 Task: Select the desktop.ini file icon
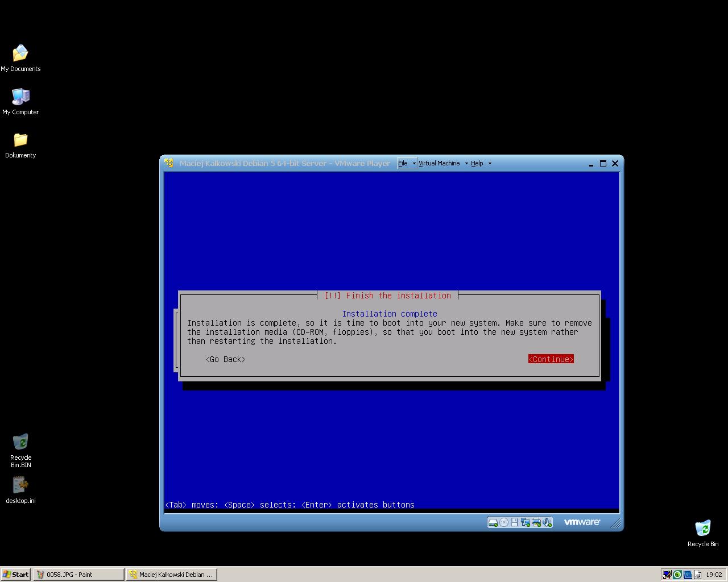tap(20, 490)
